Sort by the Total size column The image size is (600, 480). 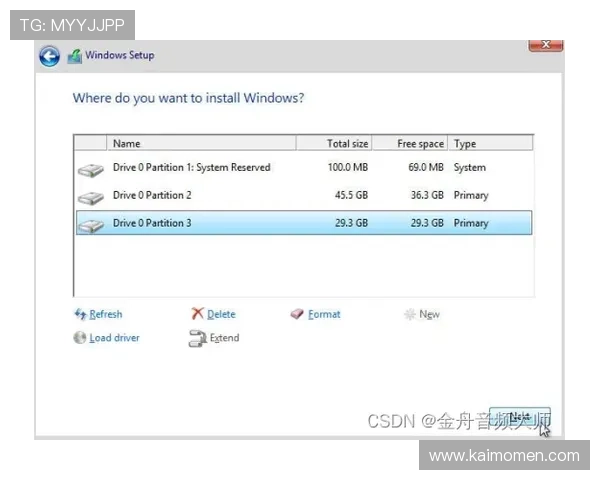[x=347, y=144]
